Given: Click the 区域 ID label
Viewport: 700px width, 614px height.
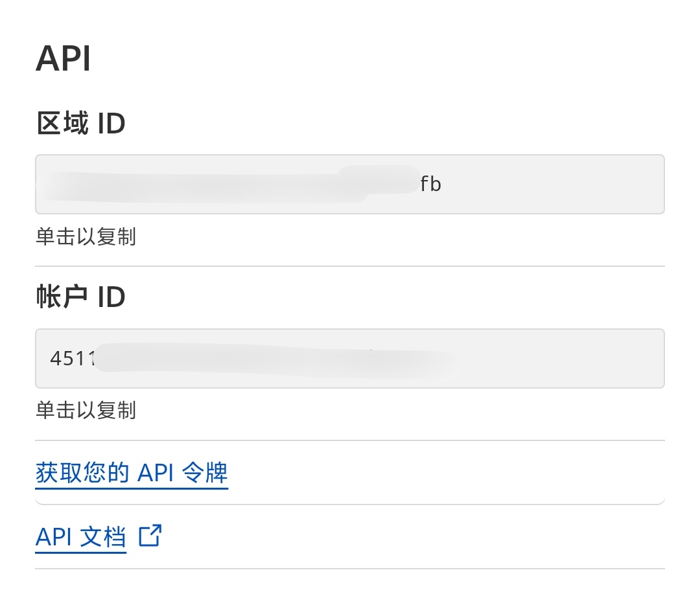Looking at the screenshot, I should [x=80, y=123].
